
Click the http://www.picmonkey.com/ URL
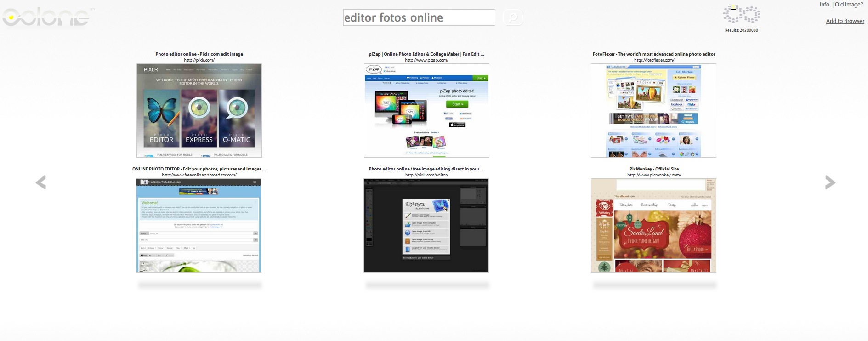click(654, 175)
